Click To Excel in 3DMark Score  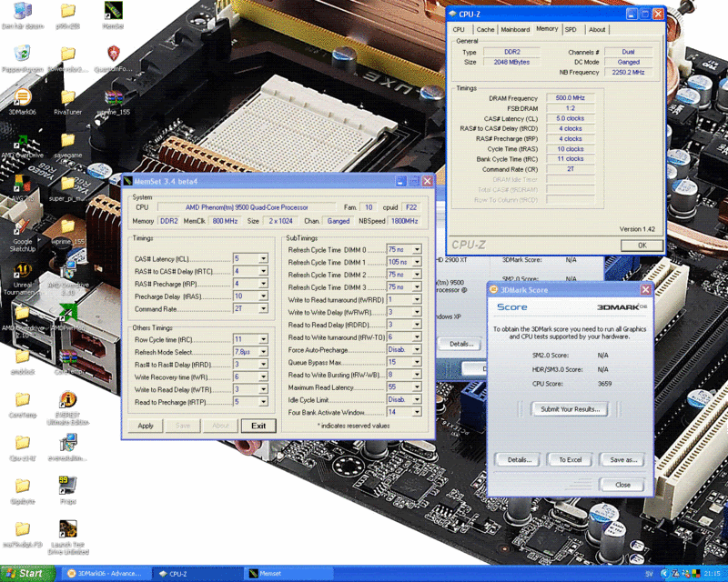(x=571, y=460)
